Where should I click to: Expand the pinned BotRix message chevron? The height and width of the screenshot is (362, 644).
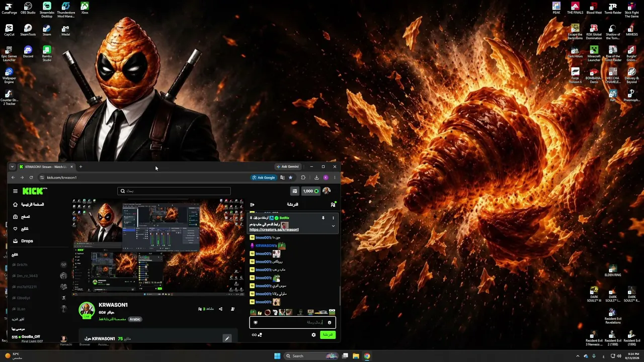pyautogui.click(x=333, y=226)
